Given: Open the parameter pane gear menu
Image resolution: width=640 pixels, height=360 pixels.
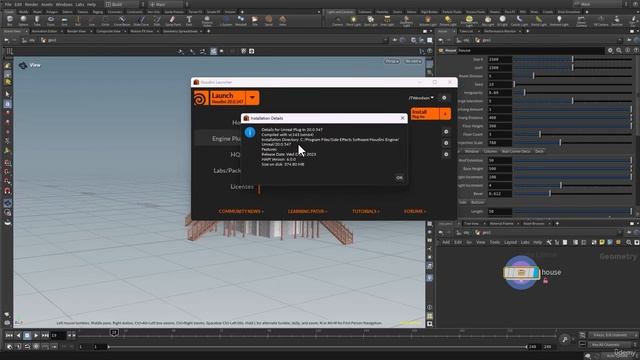Looking at the screenshot, I should (610, 50).
